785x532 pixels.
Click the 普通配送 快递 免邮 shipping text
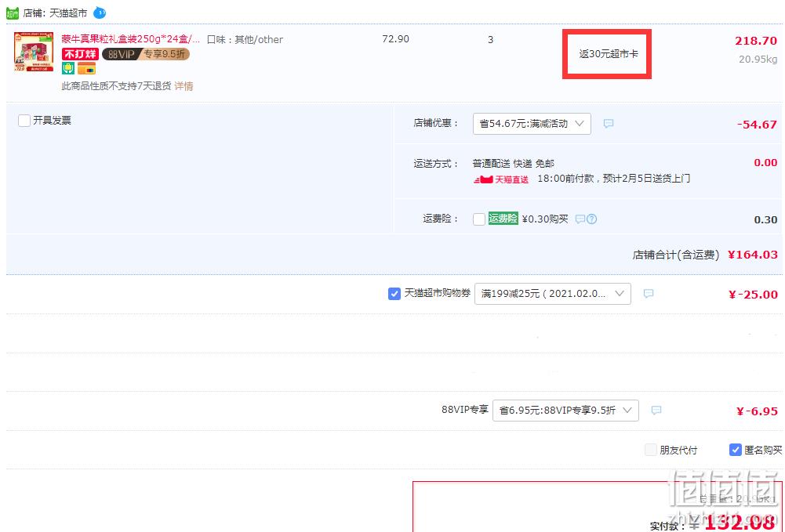click(x=514, y=164)
